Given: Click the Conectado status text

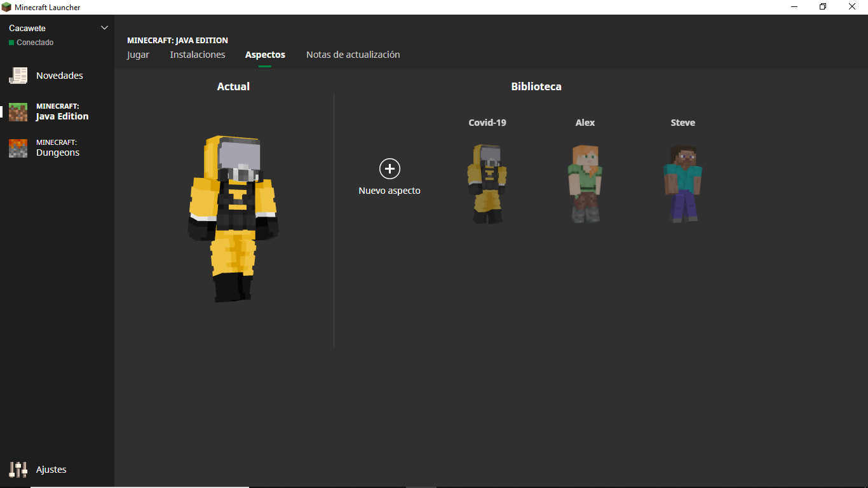Looking at the screenshot, I should (x=35, y=43).
